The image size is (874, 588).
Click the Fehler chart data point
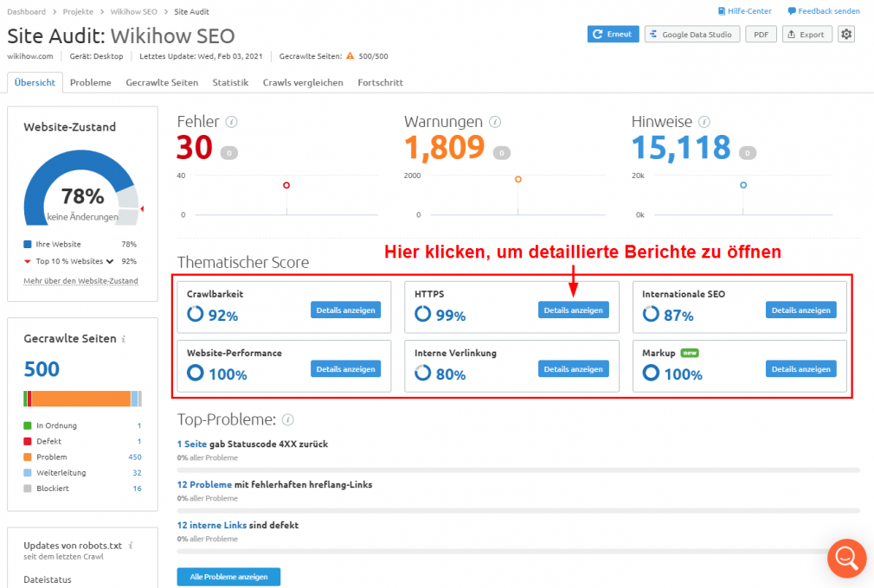point(286,185)
